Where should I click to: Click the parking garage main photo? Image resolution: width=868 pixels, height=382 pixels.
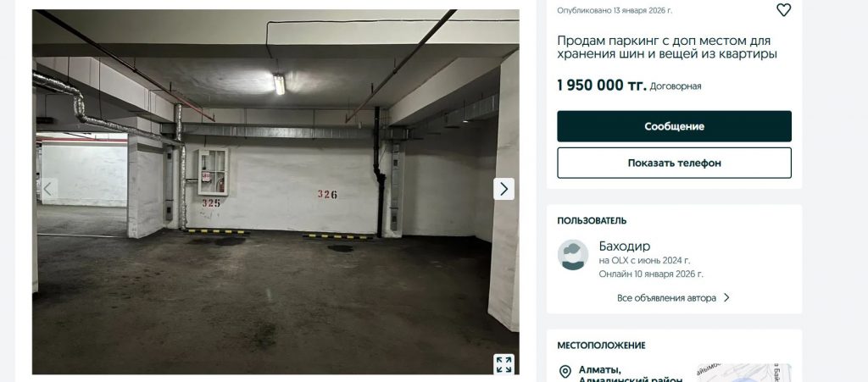click(275, 191)
